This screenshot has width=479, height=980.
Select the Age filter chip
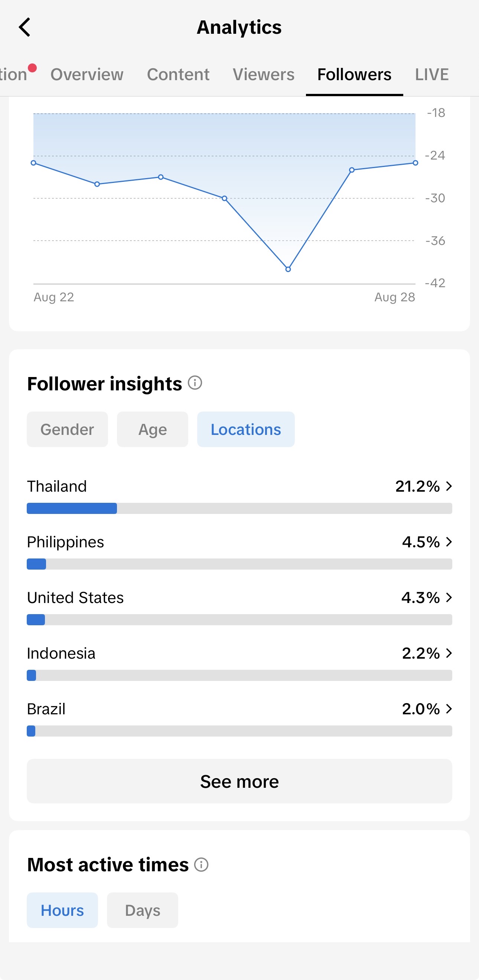pos(153,429)
